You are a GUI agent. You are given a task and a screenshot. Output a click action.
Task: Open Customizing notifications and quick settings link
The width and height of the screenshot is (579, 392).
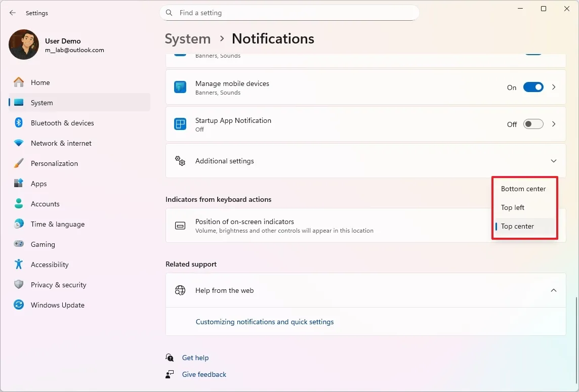(x=264, y=322)
